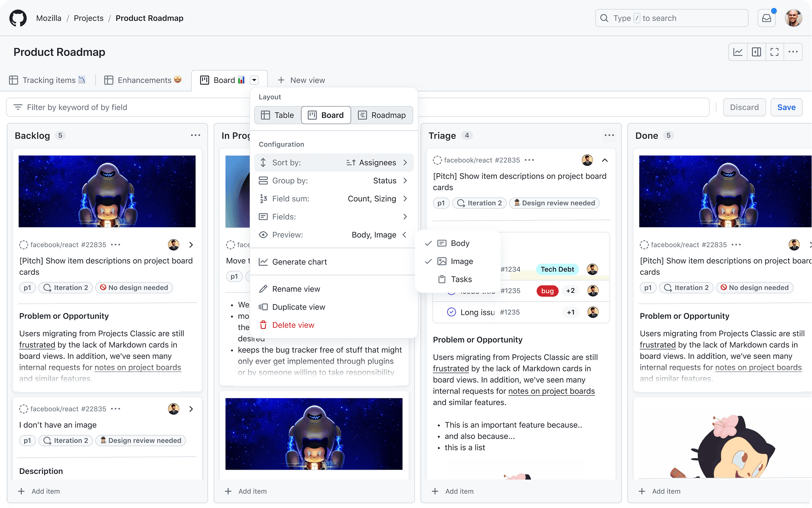Select Generate chart menu item
The width and height of the screenshot is (812, 508).
(334, 262)
